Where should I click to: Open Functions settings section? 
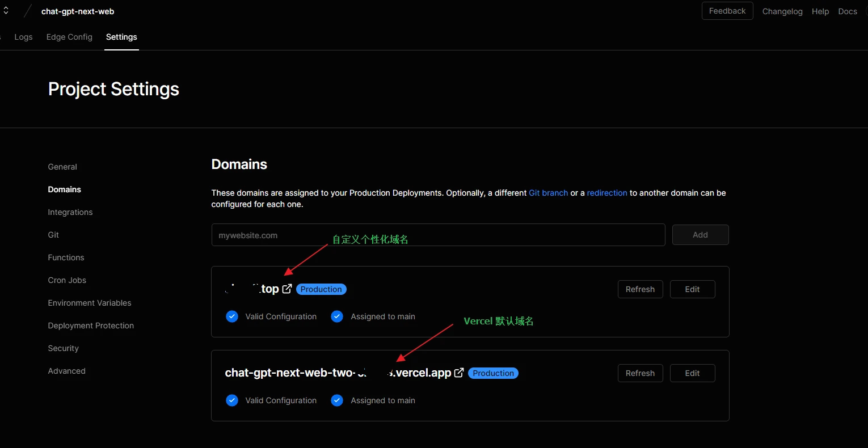tap(66, 257)
